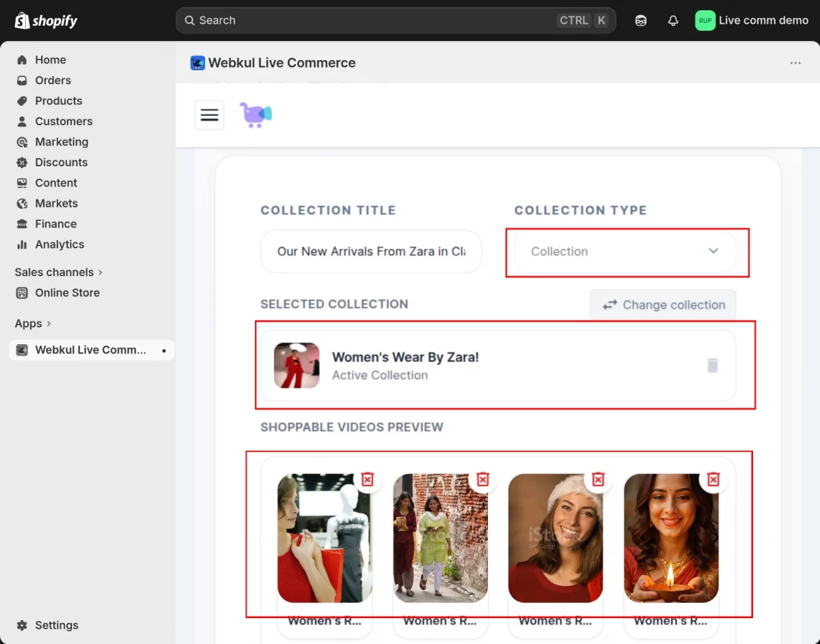Expand the Sales channels section

point(59,272)
